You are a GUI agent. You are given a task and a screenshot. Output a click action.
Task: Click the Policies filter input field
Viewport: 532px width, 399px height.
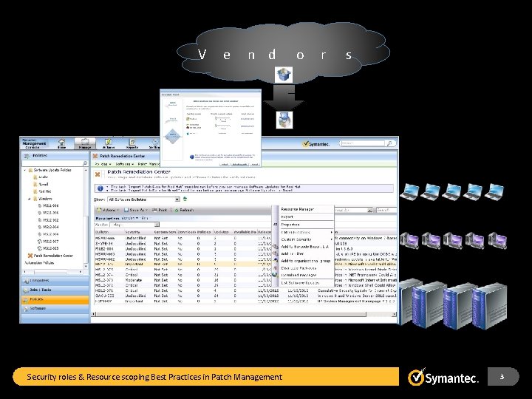click(52, 163)
